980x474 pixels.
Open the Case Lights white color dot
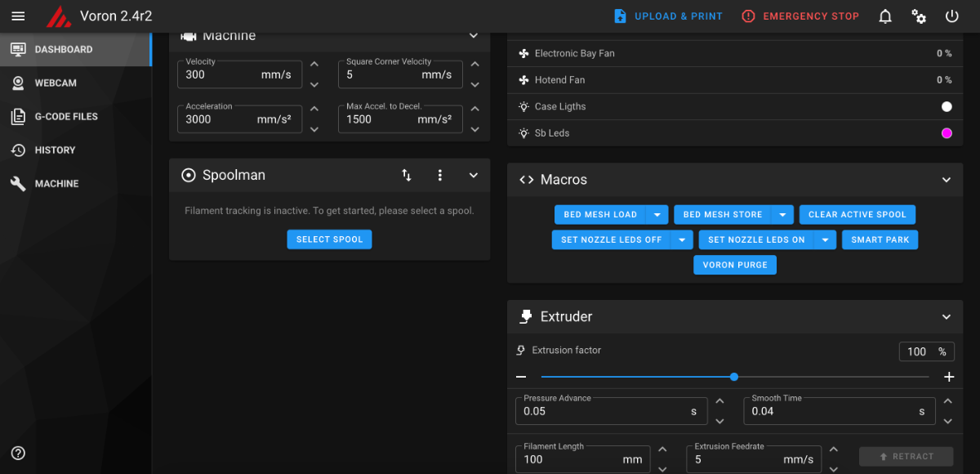click(x=947, y=106)
